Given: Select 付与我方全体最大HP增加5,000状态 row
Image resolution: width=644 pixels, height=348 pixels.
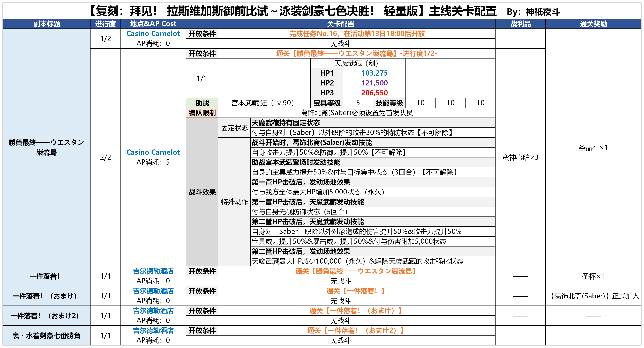Looking at the screenshot, I should 373,192.
